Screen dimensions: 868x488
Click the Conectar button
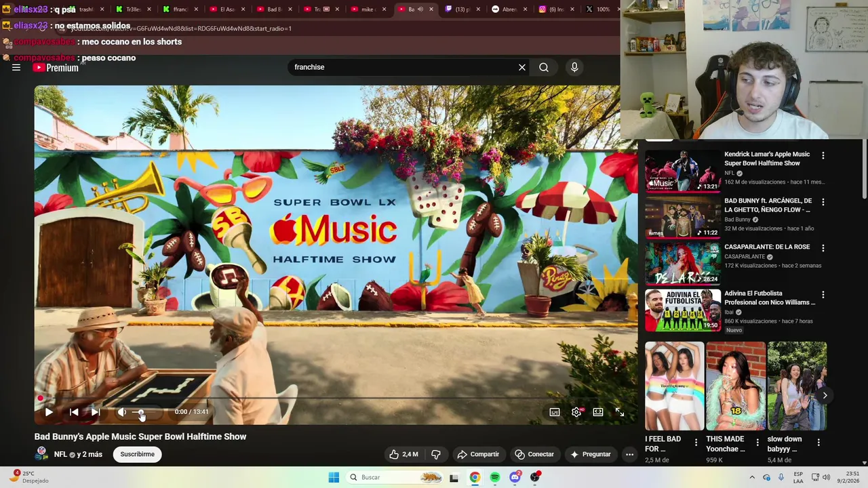pyautogui.click(x=534, y=454)
